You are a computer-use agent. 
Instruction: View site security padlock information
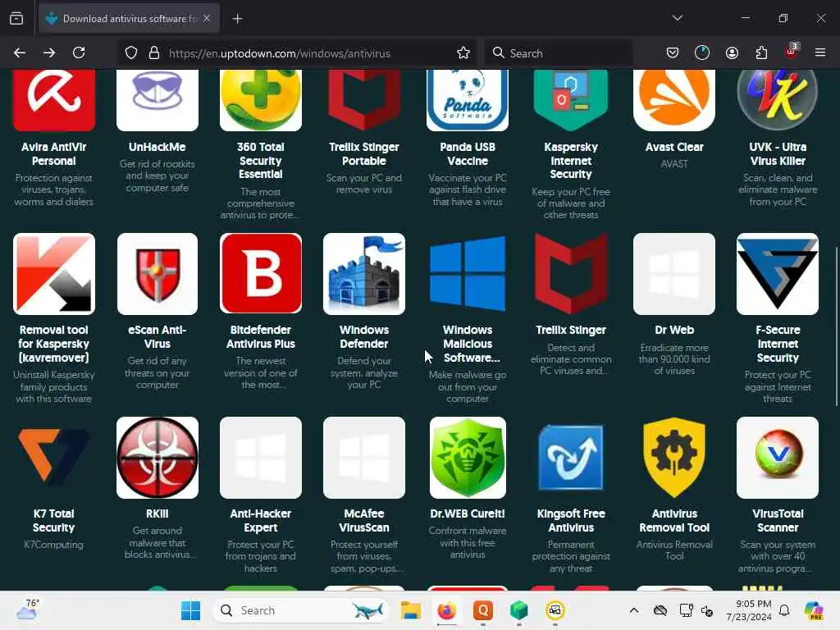153,52
